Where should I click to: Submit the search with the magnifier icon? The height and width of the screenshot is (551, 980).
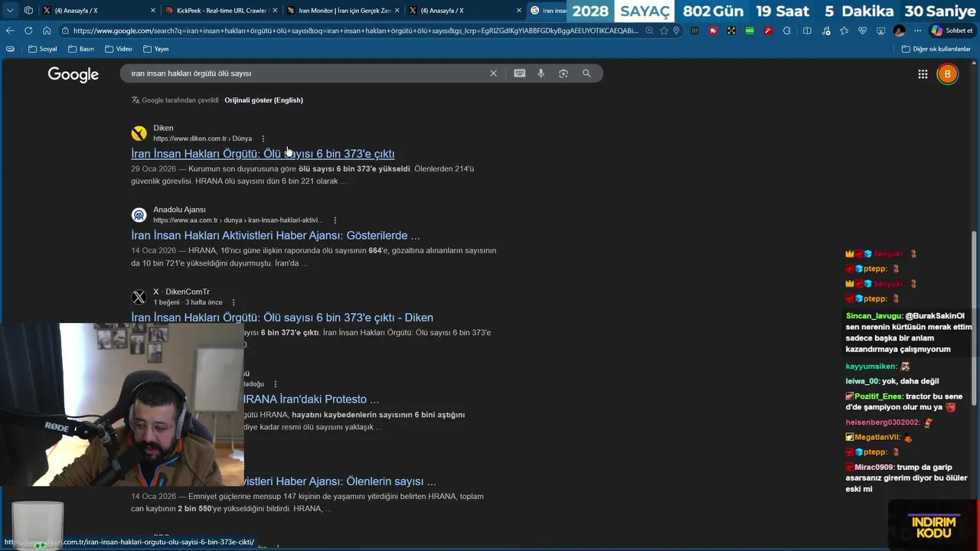pos(586,73)
